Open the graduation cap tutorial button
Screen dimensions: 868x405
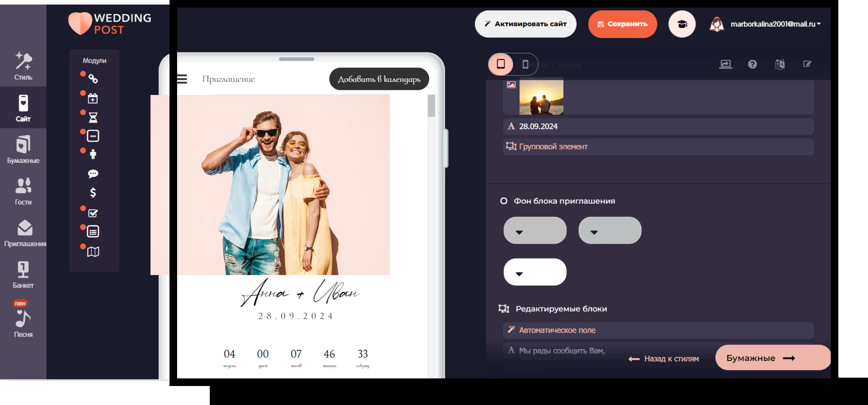[682, 24]
